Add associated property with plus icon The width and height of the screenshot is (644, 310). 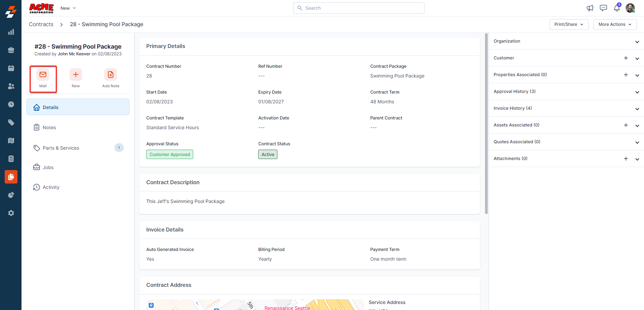tap(626, 75)
